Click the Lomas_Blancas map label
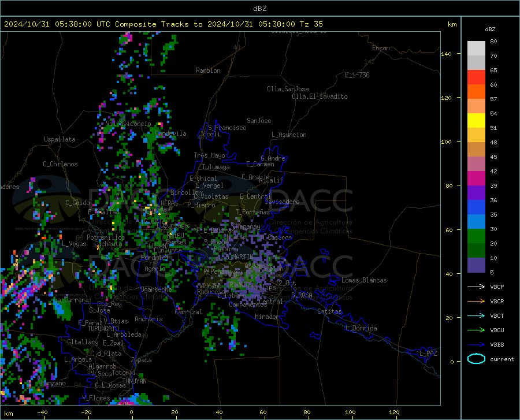This screenshot has height=420, width=520. [364, 280]
